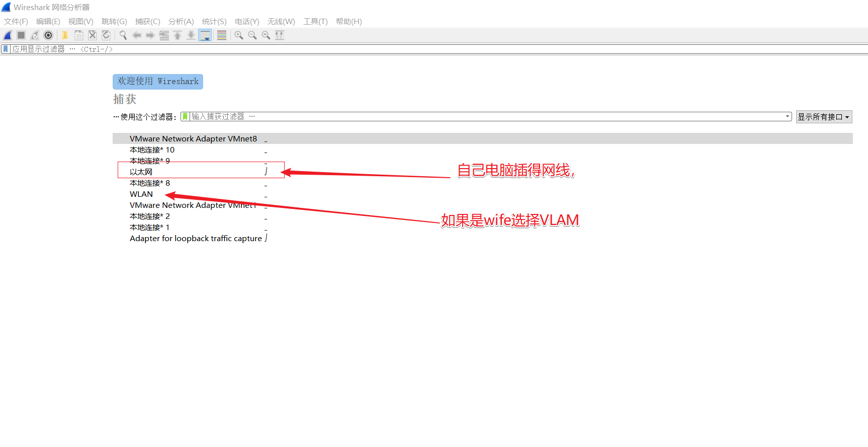This screenshot has width=868, height=447.
Task: Jump to last packet icon
Action: [191, 35]
